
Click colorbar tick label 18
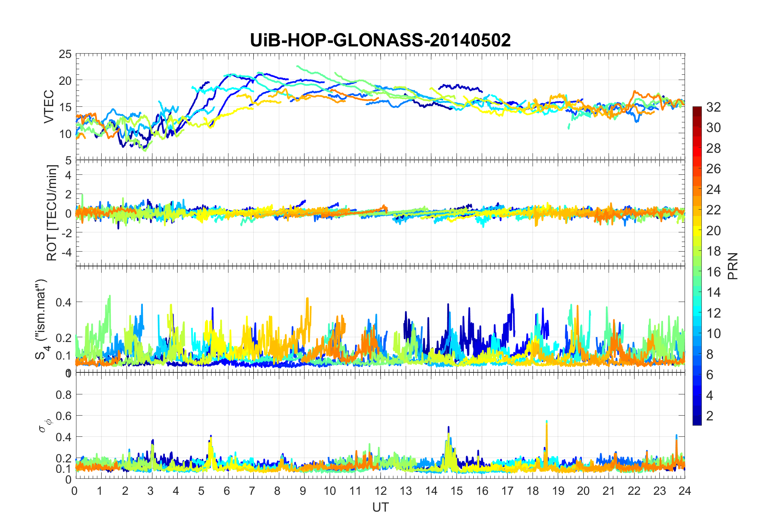point(713,251)
